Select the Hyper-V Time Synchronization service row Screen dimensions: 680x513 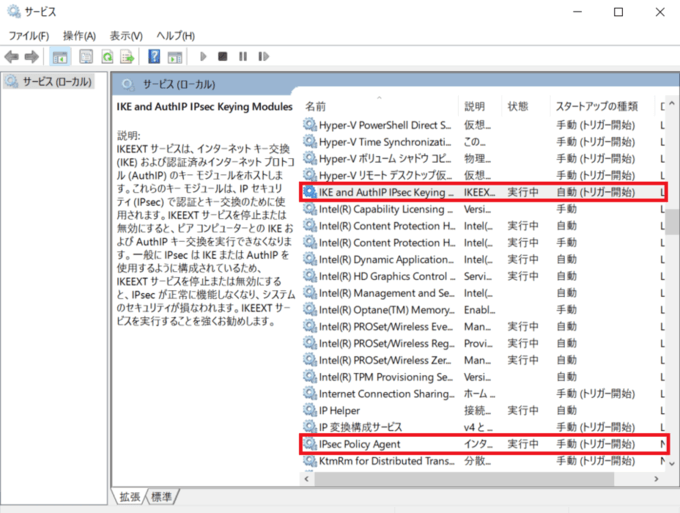point(483,142)
